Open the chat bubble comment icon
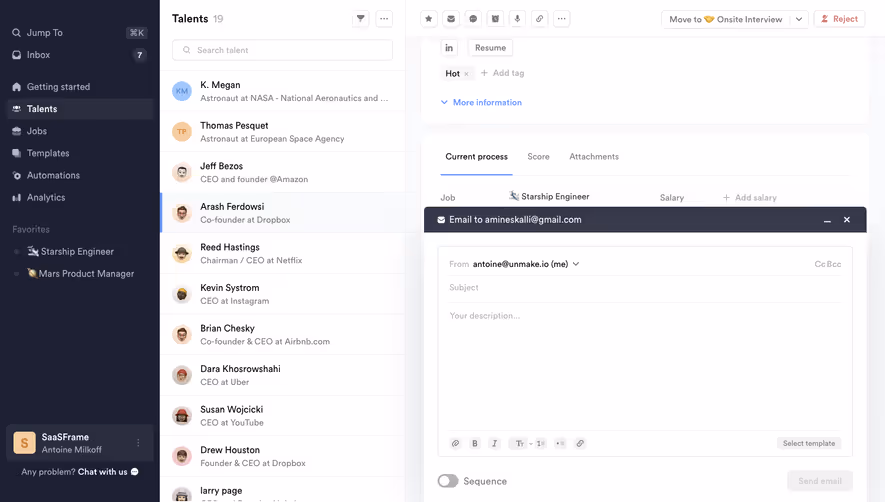The width and height of the screenshot is (885, 502). pos(473,19)
